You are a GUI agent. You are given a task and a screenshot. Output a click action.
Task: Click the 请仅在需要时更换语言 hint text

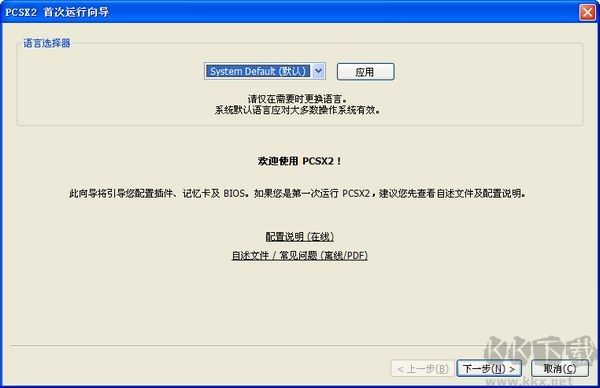(297, 99)
